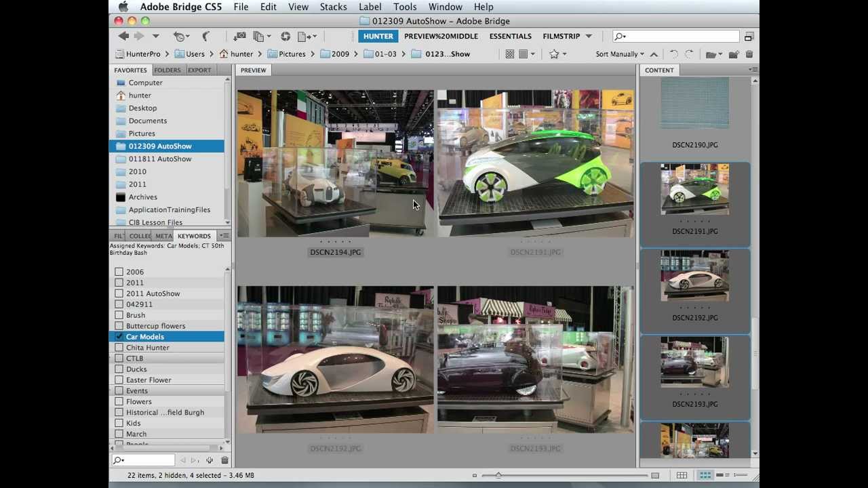Go to the Pictures folder in path bar

pyautogui.click(x=286, y=54)
